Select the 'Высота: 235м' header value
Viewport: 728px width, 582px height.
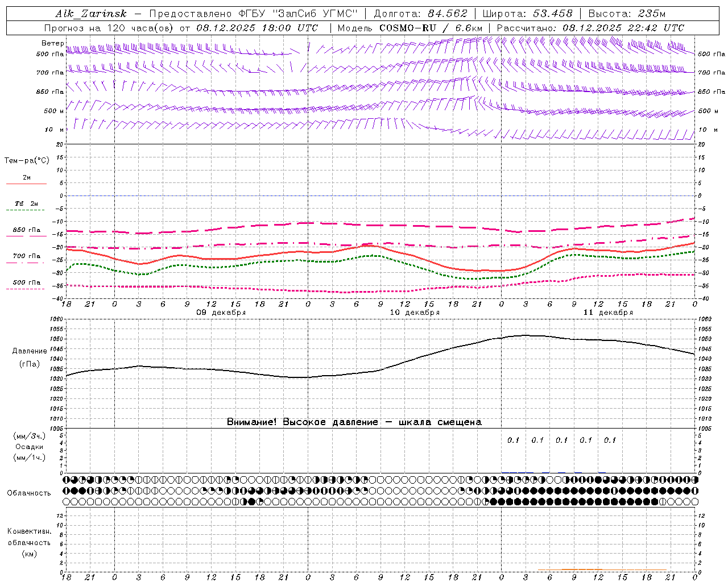point(627,14)
